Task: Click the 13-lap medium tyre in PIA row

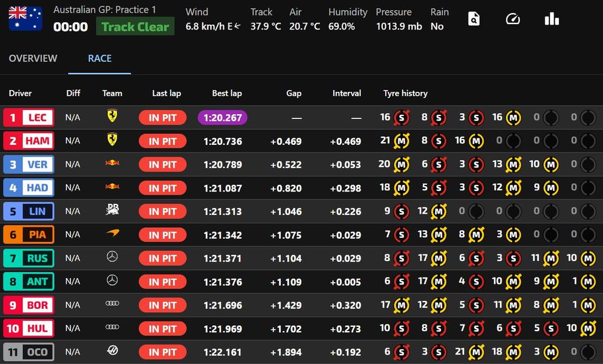Action: tap(439, 235)
